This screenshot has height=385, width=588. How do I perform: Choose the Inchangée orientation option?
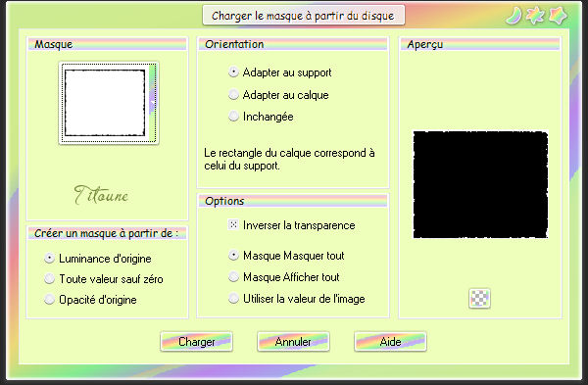pos(233,117)
